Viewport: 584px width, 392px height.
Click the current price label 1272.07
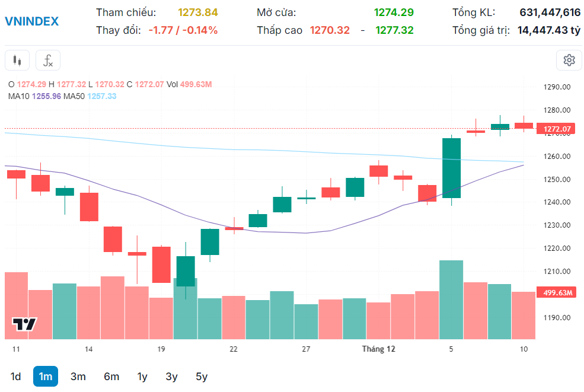tap(557, 129)
